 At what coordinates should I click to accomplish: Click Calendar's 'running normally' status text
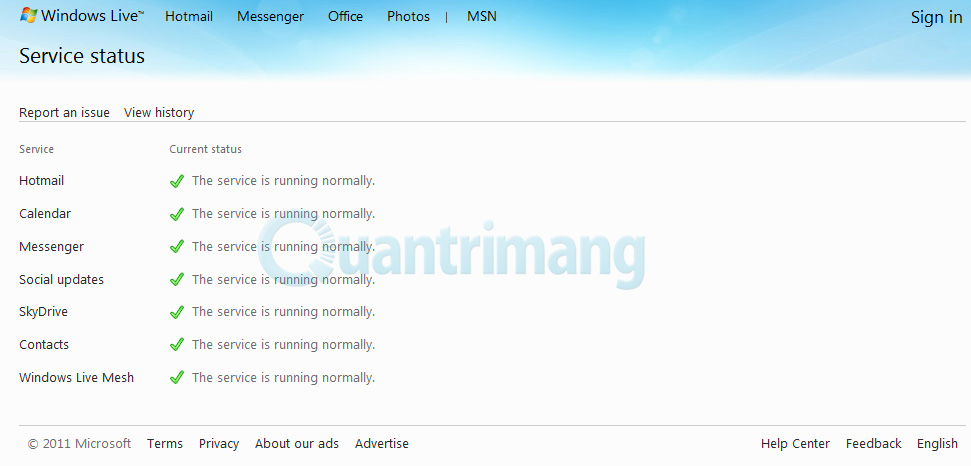click(x=284, y=214)
